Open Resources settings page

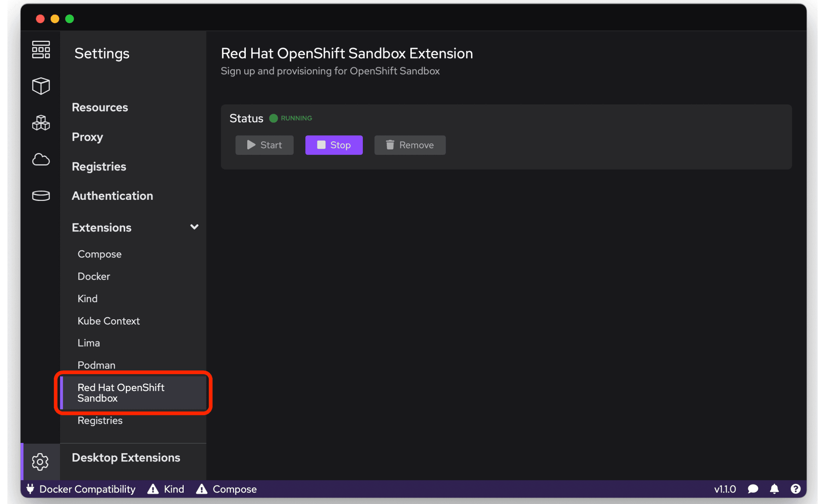[100, 107]
